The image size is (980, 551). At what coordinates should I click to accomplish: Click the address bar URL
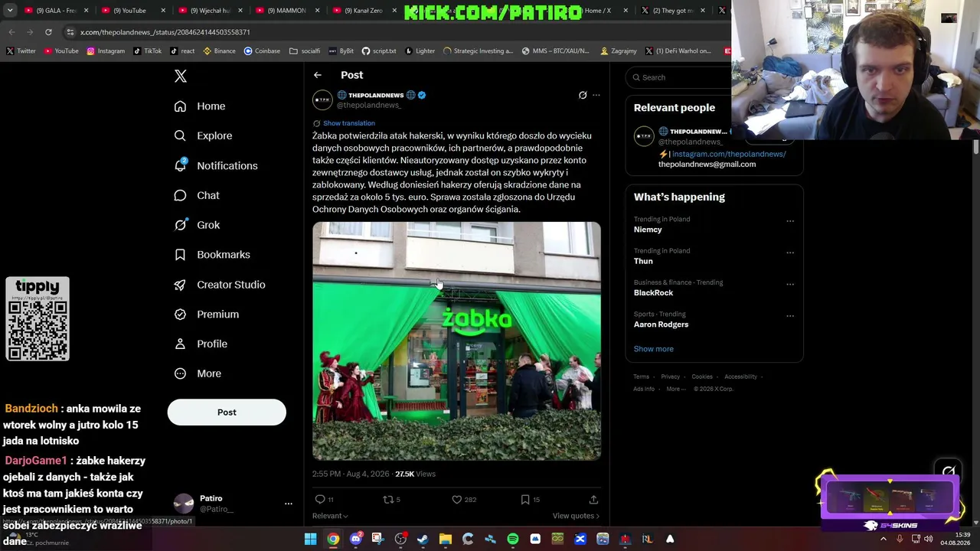(165, 32)
